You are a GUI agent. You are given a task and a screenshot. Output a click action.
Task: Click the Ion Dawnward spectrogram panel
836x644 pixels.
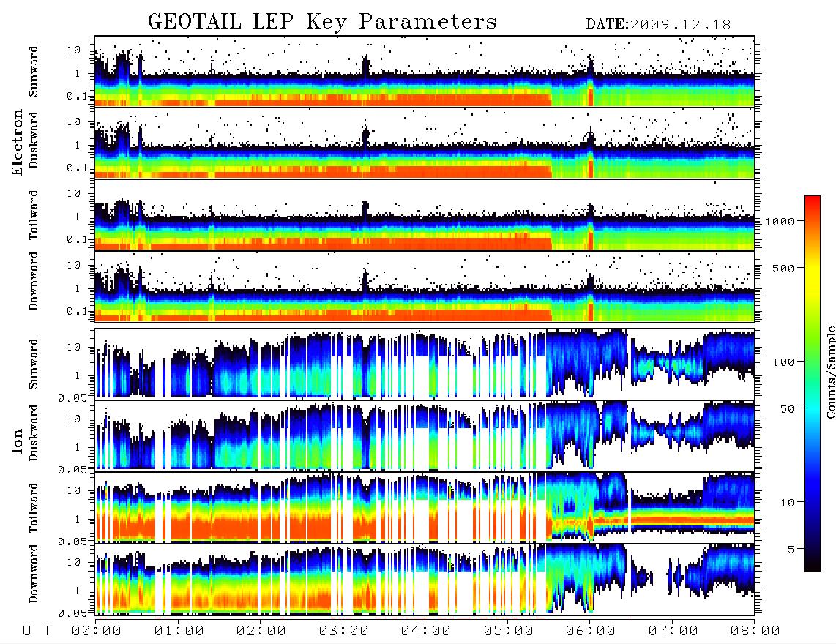coord(425,580)
